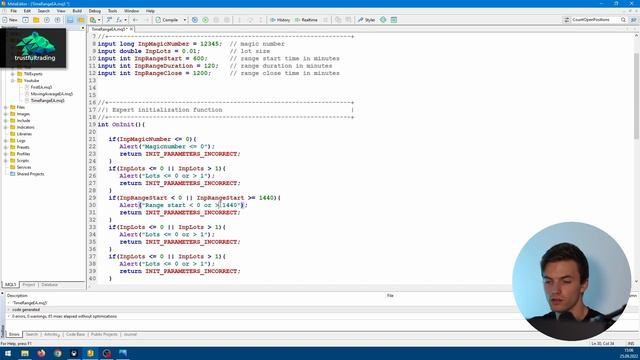Open the View menu
This screenshot has height=360, width=640.
coord(61,11)
